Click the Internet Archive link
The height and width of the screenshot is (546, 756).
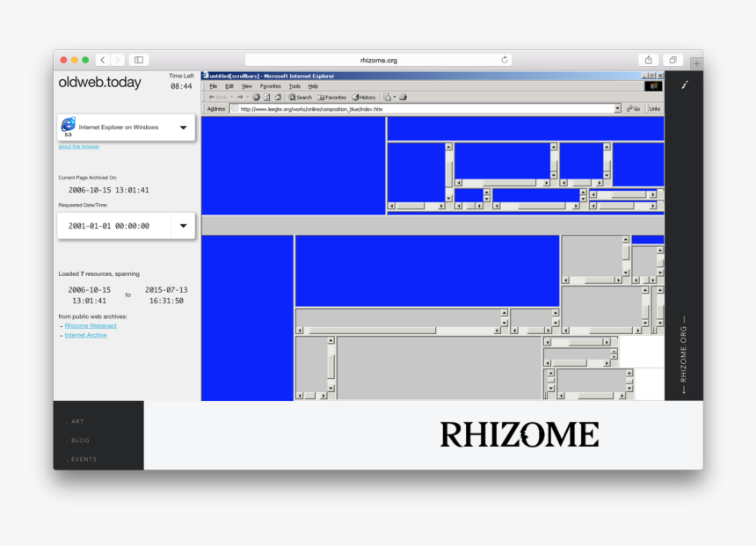(86, 335)
